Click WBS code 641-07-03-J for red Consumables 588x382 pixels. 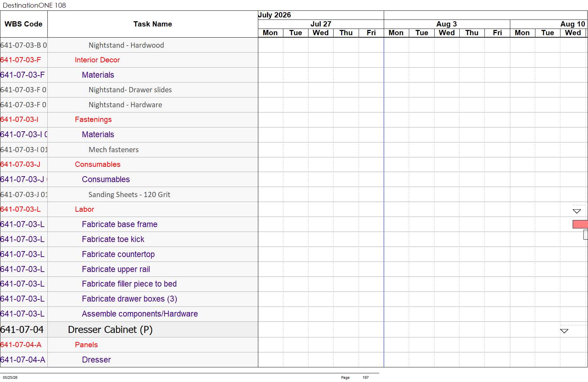point(20,164)
